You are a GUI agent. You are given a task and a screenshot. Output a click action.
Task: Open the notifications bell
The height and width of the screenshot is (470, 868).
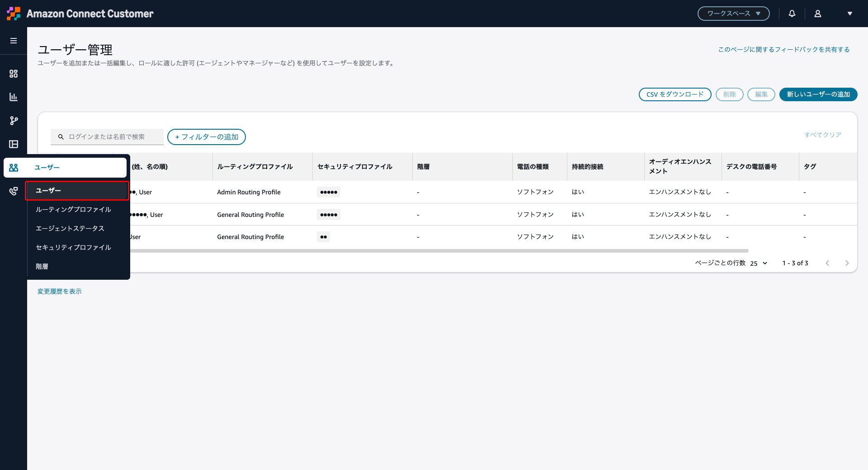[x=792, y=14]
